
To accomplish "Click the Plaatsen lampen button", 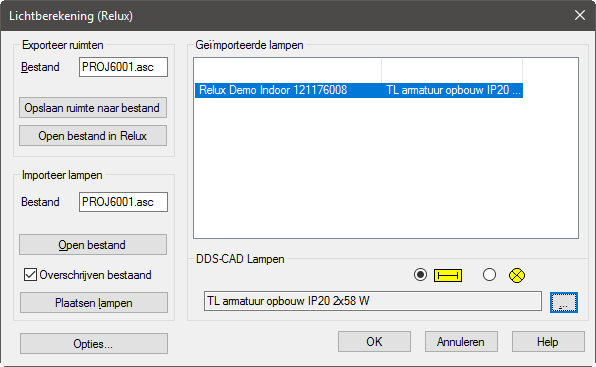I will [x=94, y=303].
